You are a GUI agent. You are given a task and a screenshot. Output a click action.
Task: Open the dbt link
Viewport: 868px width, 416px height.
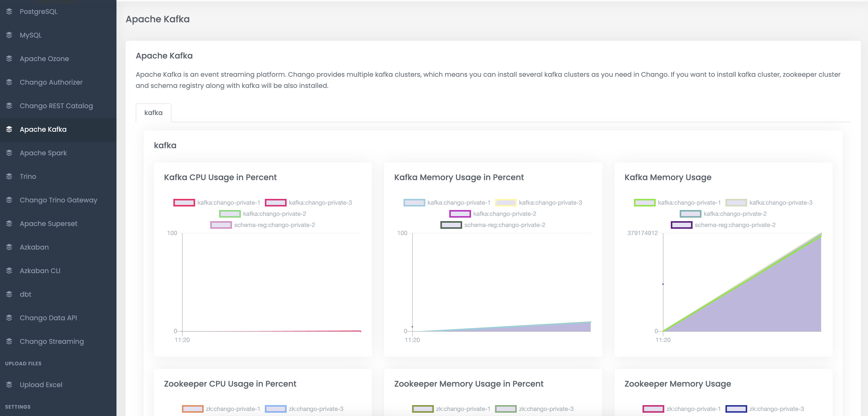click(x=58, y=294)
